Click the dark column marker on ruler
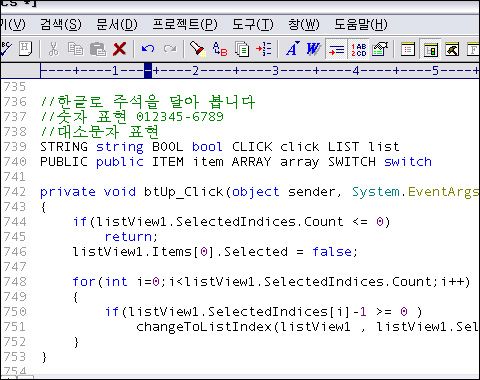The image size is (480, 380). [148, 71]
